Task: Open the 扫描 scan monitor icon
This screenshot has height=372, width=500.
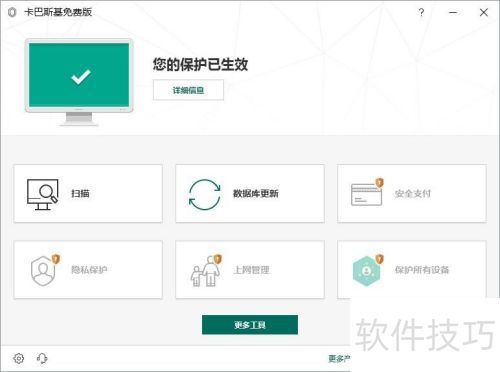Action: click(42, 194)
